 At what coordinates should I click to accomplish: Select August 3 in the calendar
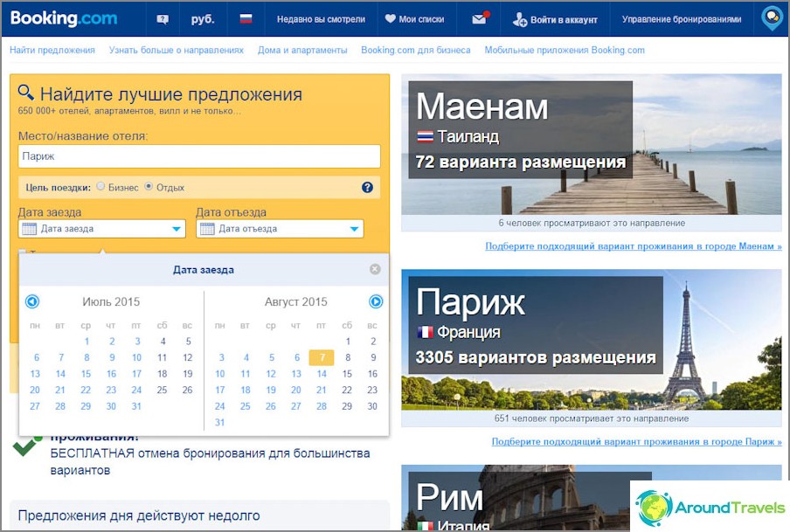[x=221, y=357]
